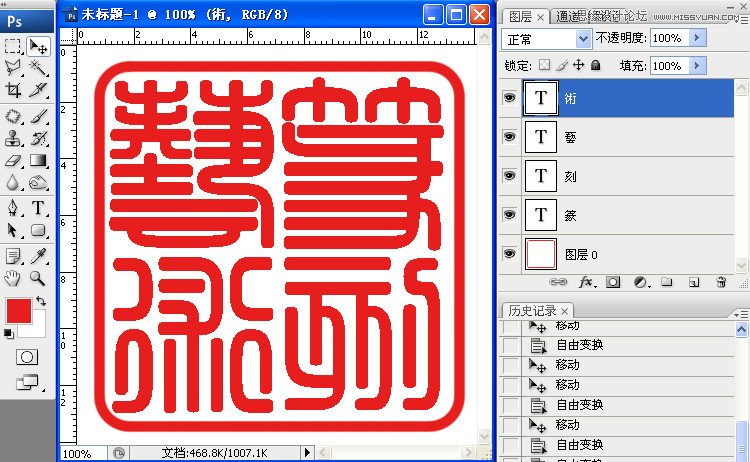Image resolution: width=750 pixels, height=462 pixels.
Task: Select the Eyedropper tool
Action: tap(38, 256)
